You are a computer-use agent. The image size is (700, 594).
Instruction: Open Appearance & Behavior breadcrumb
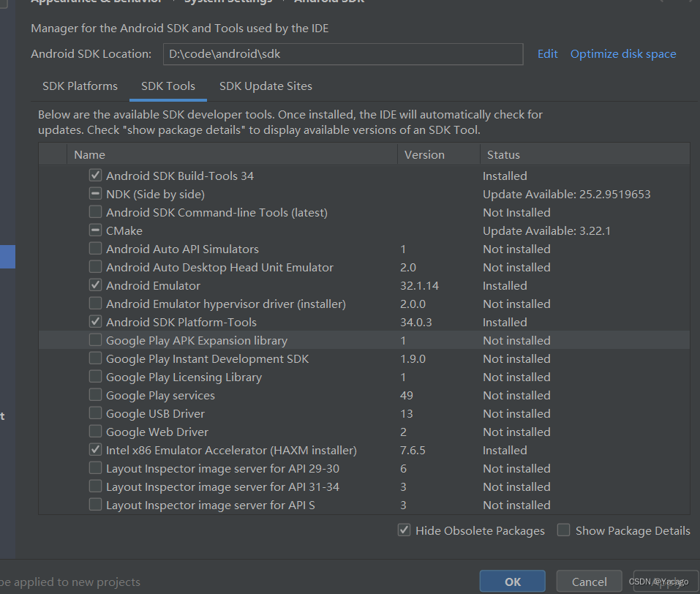click(95, 1)
